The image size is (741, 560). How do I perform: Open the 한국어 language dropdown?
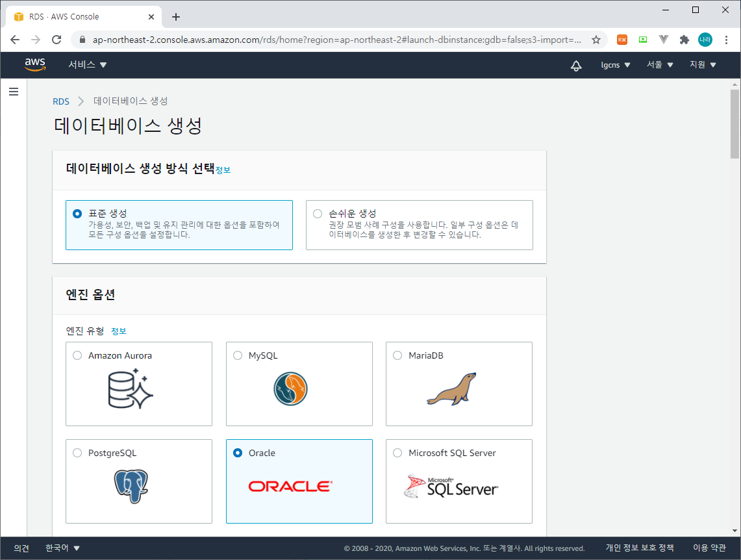pos(62,548)
